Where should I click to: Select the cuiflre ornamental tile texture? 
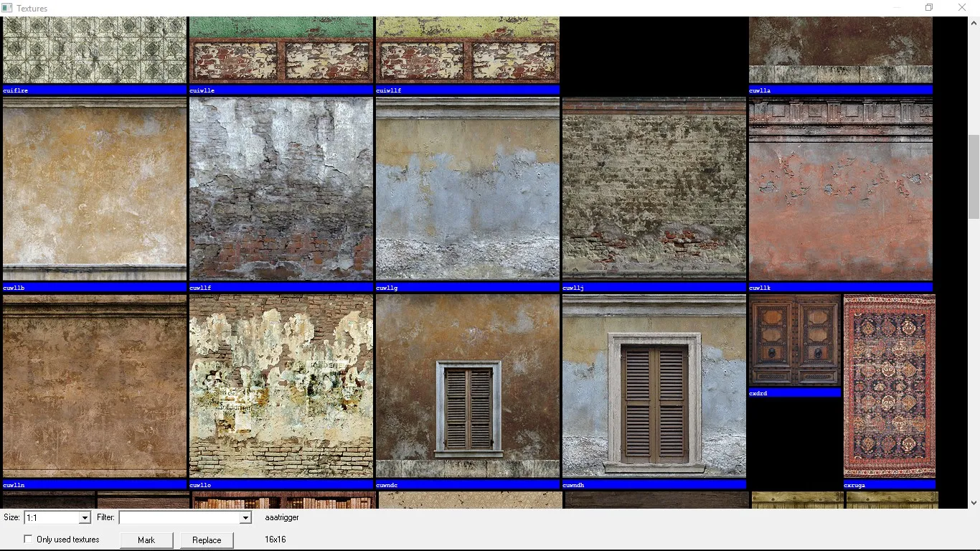(x=95, y=50)
